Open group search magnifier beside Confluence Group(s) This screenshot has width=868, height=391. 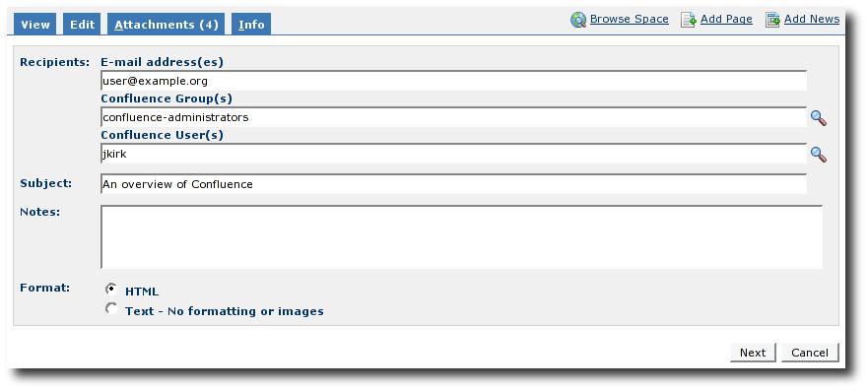click(x=819, y=118)
